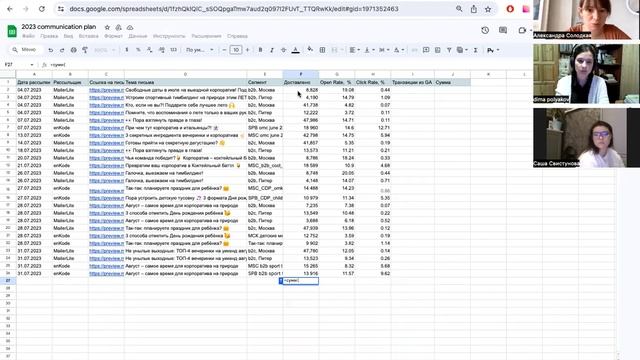
Task: Click the Meet camera icon
Action: pyautogui.click(x=522, y=30)
